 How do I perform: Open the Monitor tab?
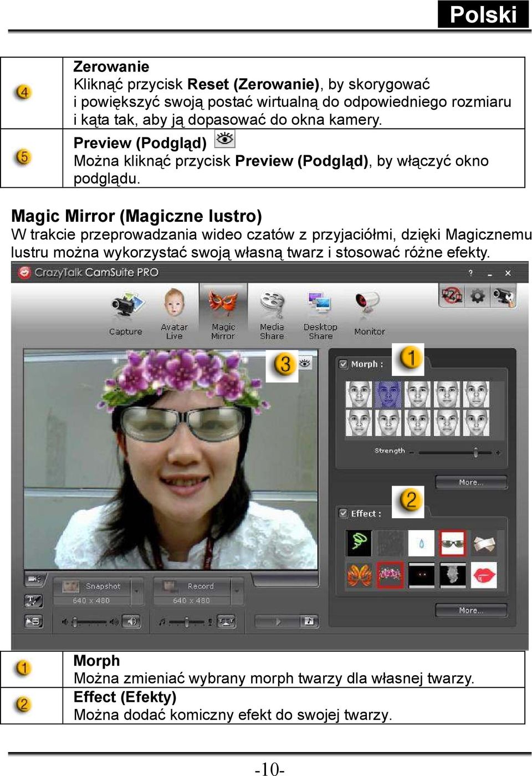[x=369, y=313]
